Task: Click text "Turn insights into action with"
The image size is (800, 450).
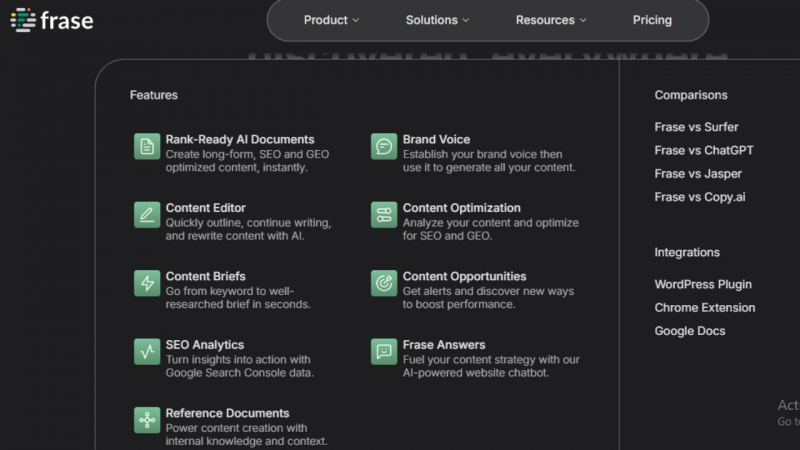Action: coord(238,359)
